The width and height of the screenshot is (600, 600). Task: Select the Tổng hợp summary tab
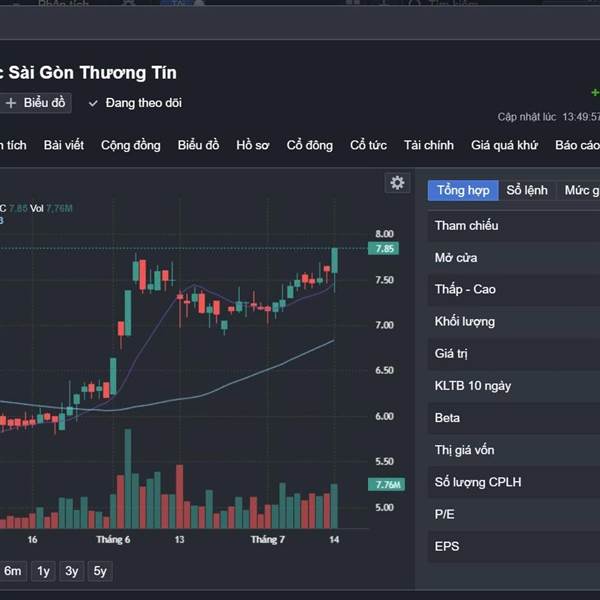click(x=463, y=190)
